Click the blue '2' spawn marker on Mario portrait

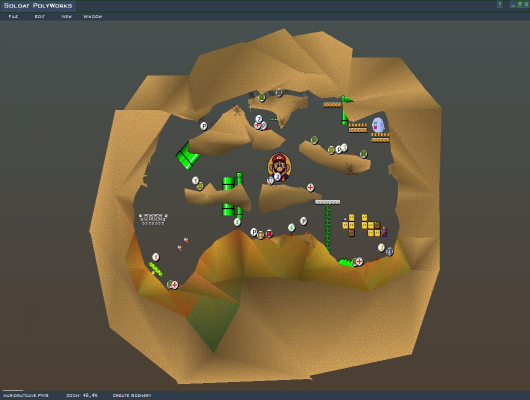tap(278, 177)
